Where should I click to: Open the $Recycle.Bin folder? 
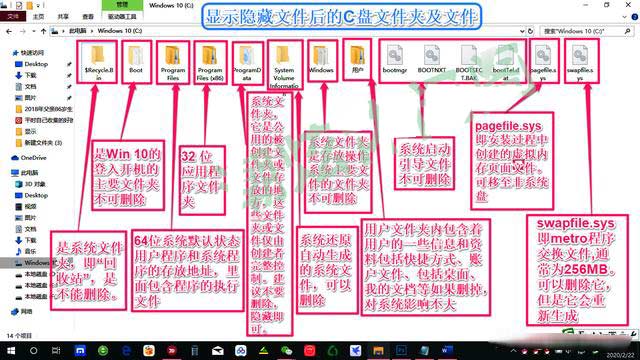click(x=98, y=62)
